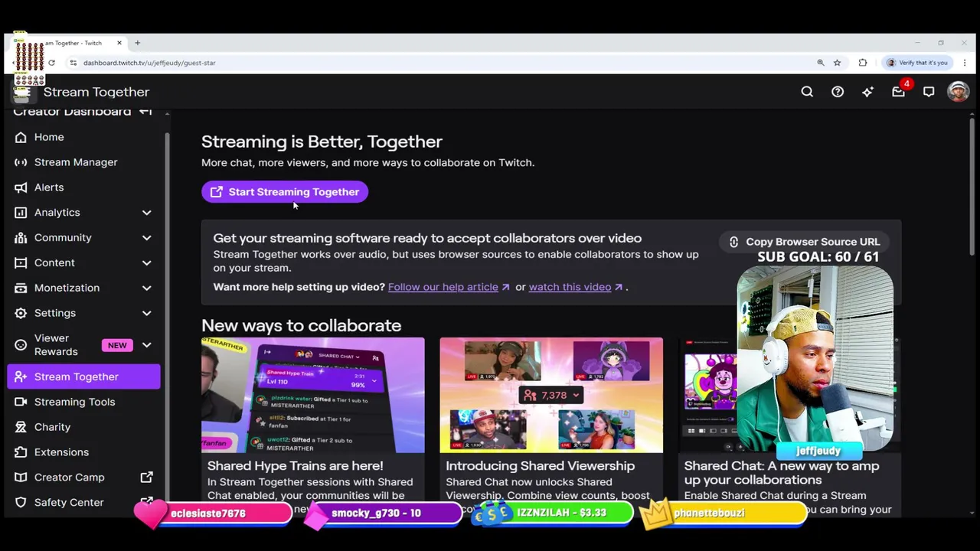Close the Stream Together Twitch tab
This screenshot has height=551, width=980.
[119, 43]
